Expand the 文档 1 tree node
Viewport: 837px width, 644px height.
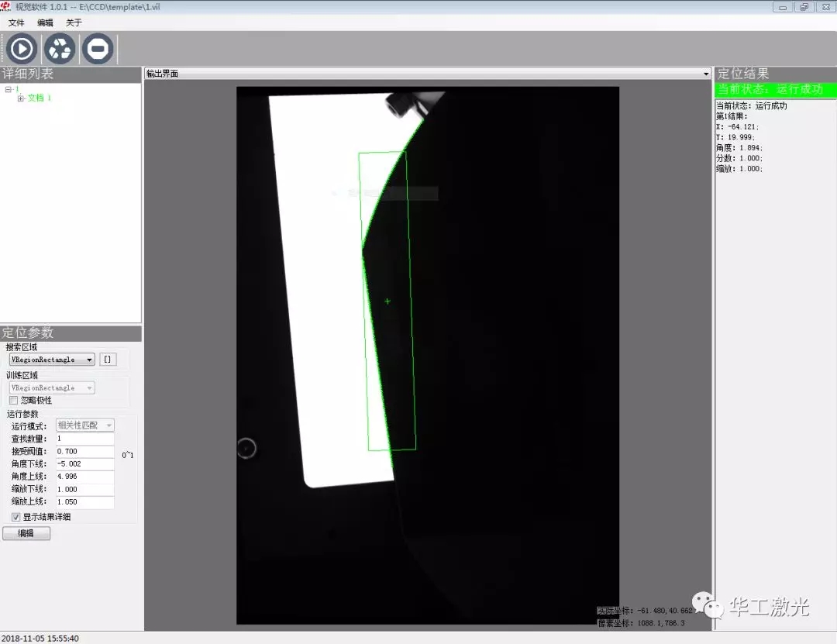coord(21,98)
